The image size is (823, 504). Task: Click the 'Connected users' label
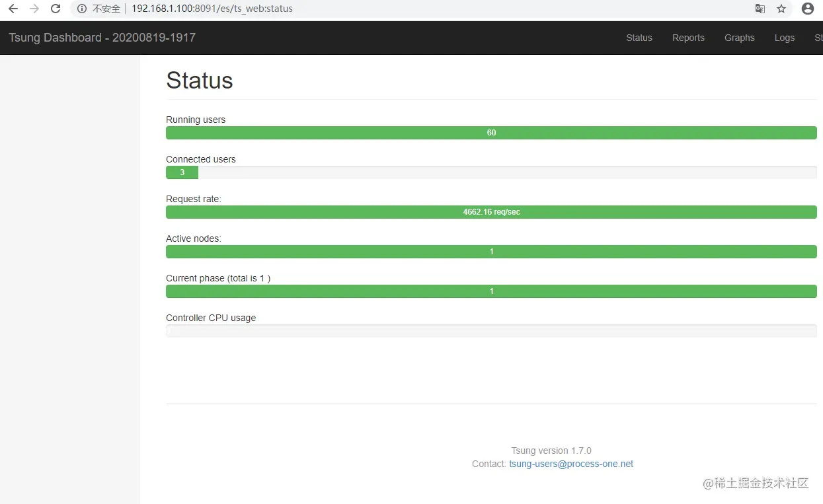[x=201, y=159]
